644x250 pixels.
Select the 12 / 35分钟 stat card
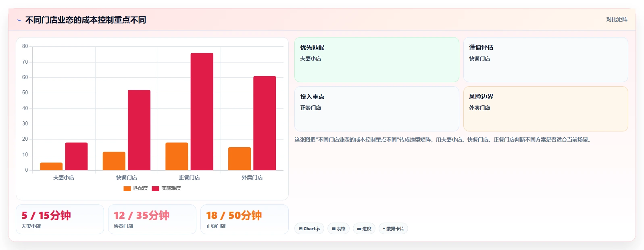(x=152, y=219)
